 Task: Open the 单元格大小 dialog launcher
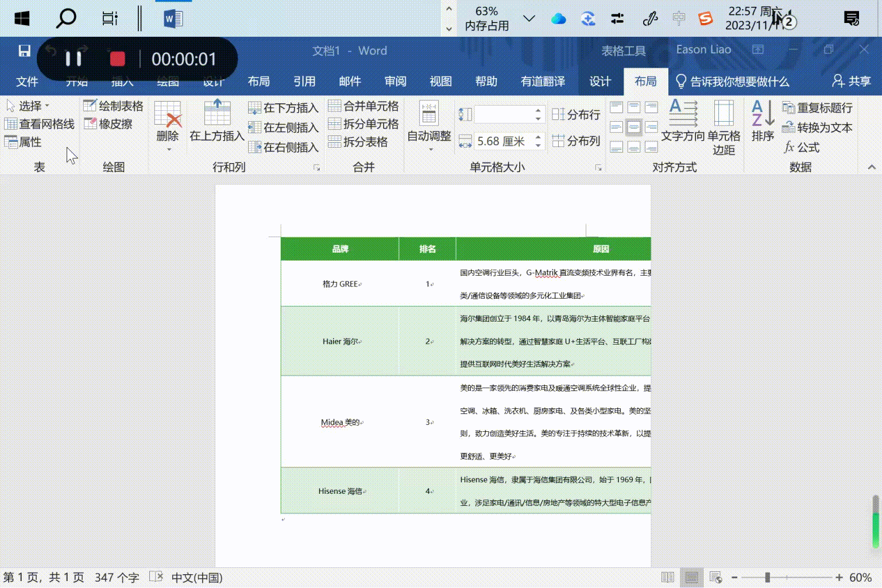pos(598,168)
